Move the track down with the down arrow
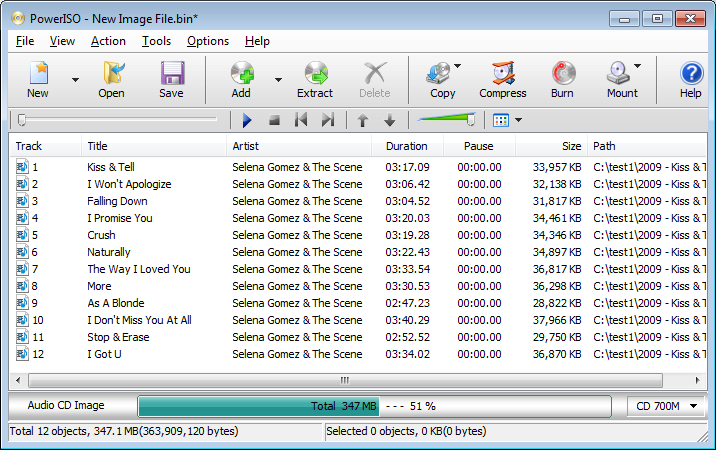 pos(390,121)
